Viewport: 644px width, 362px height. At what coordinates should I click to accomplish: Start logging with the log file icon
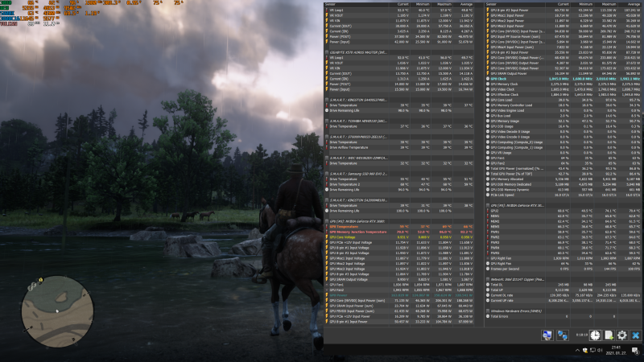click(609, 335)
